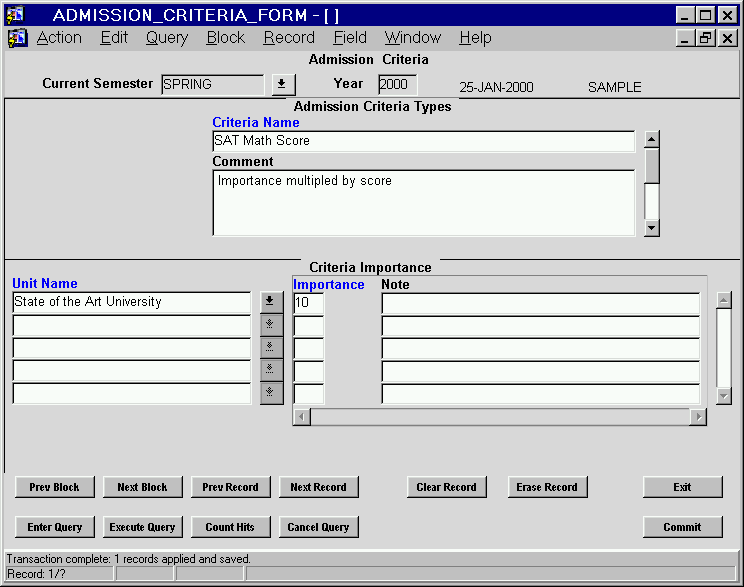Click the up arrow of the Criteria Types scrollbar
744x587 pixels.
652,140
